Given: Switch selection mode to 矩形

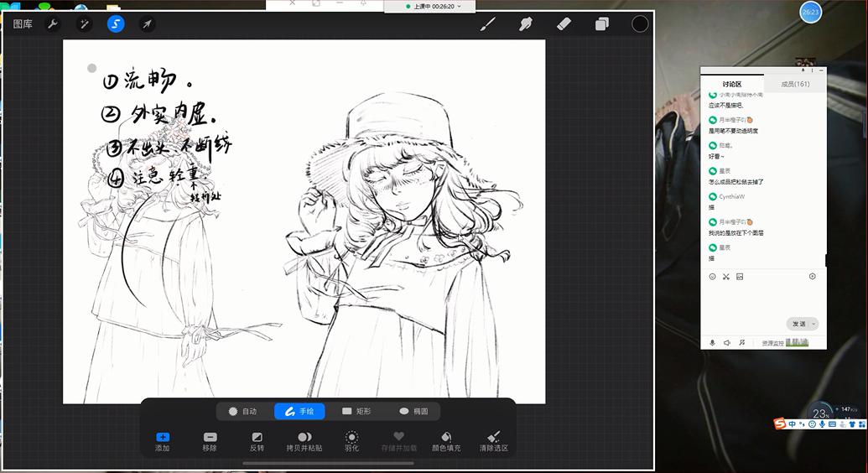Looking at the screenshot, I should tap(356, 411).
